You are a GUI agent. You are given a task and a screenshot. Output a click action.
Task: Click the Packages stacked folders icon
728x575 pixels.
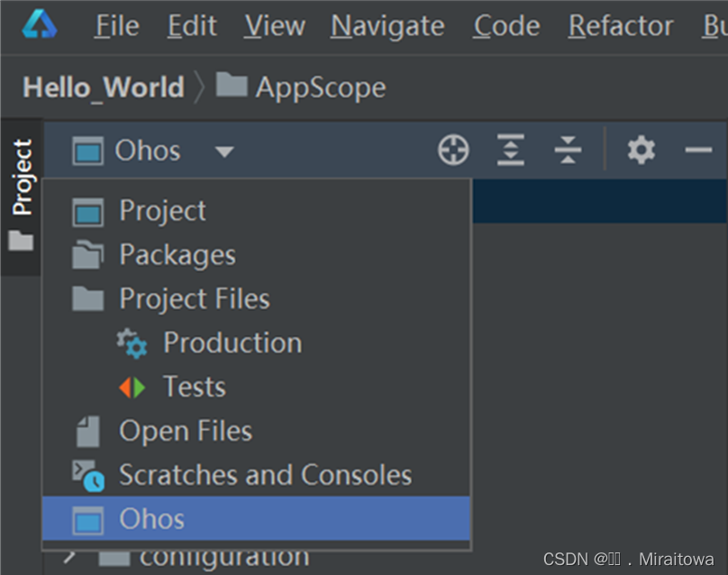coord(87,254)
